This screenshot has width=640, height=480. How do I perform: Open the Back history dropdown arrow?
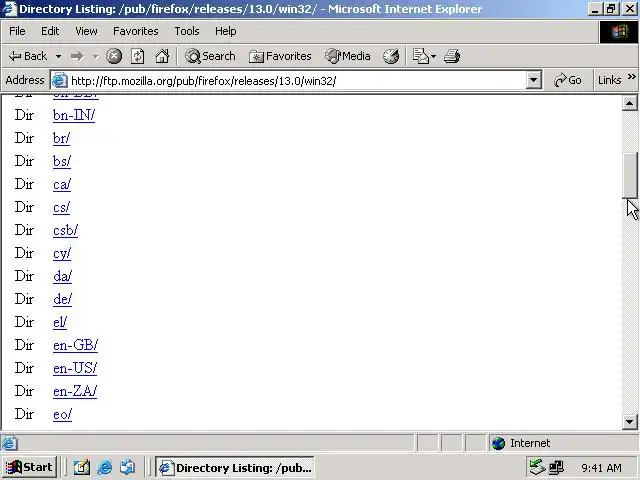coord(58,56)
